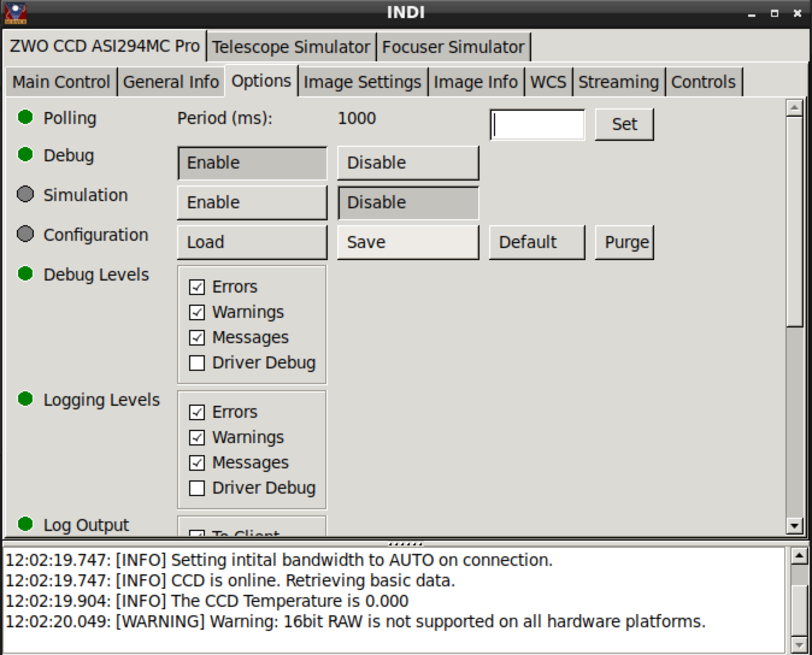
Task: Click the gray Configuration status light
Action: [x=25, y=234]
